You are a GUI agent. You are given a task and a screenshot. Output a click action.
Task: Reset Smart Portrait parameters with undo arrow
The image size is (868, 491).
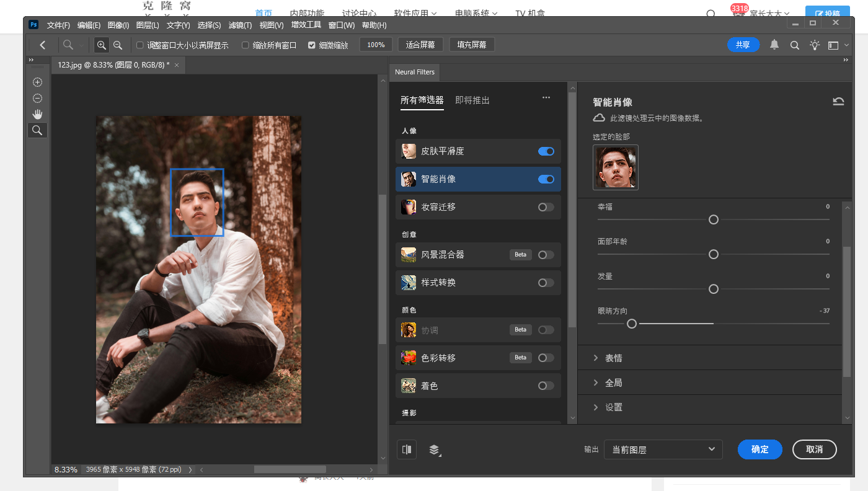(x=838, y=102)
